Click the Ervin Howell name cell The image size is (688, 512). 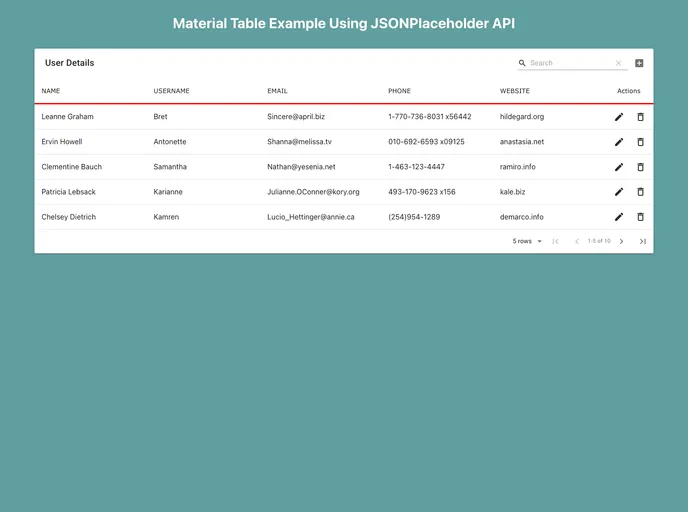pyautogui.click(x=61, y=142)
